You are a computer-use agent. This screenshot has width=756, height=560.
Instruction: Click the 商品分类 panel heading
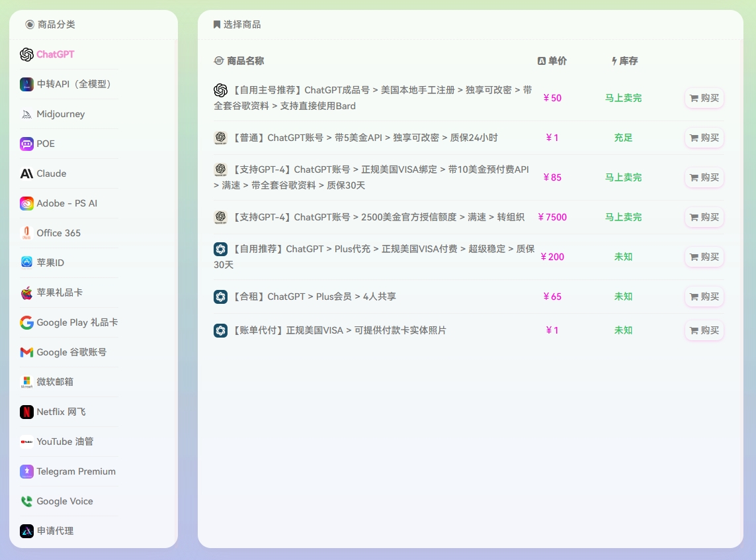click(x=50, y=24)
